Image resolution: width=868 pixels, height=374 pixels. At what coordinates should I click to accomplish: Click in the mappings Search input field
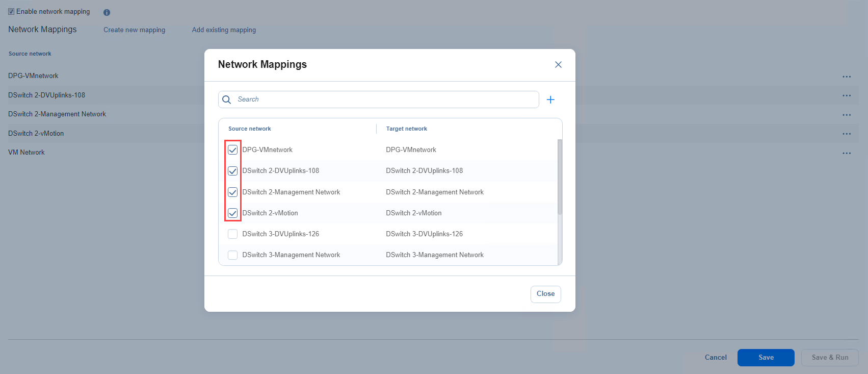[x=382, y=99]
